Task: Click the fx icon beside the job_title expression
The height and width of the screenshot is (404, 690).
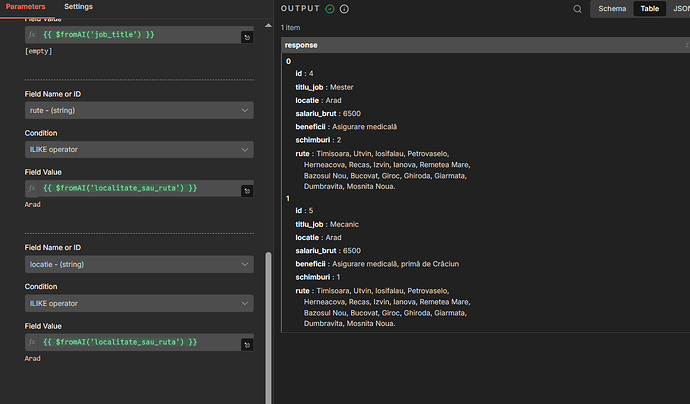Action: tap(32, 36)
